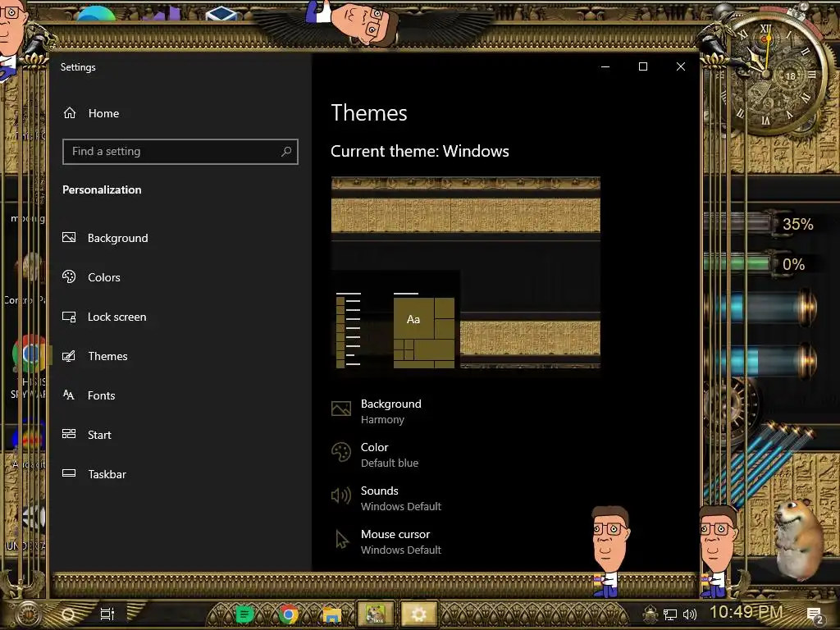Open taskbar search circle icon
This screenshot has width=840, height=630.
pyautogui.click(x=69, y=614)
